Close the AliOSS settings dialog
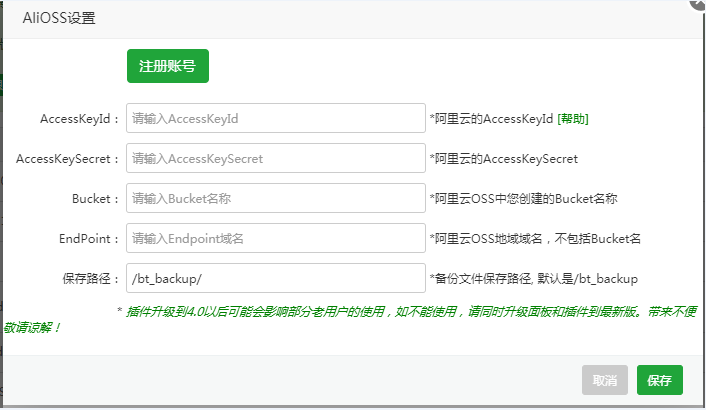The image size is (706, 410). tap(697, 4)
